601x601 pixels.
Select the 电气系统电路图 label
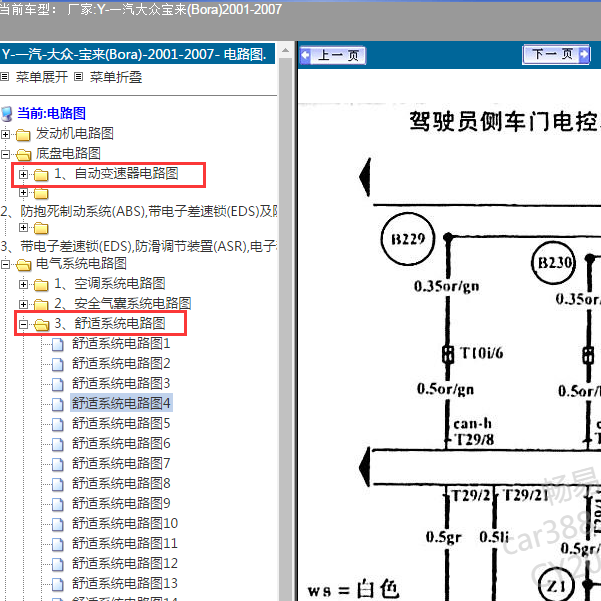[x=81, y=263]
